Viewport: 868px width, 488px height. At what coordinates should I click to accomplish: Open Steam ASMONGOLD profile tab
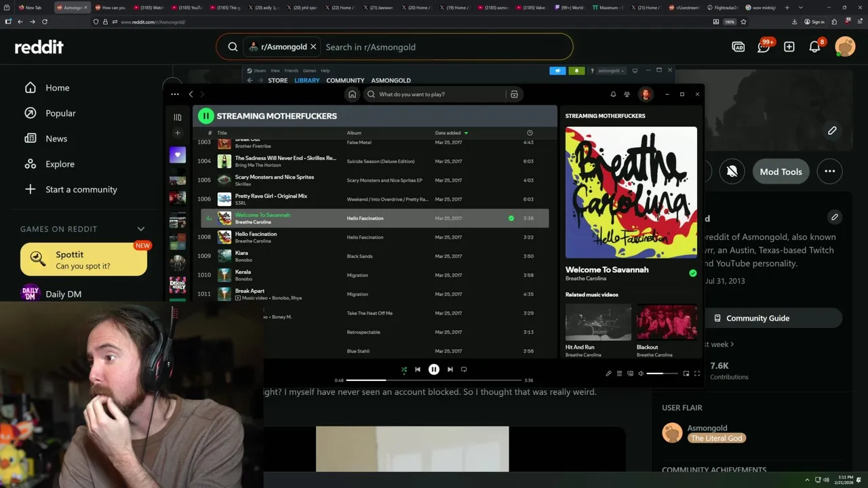(391, 81)
